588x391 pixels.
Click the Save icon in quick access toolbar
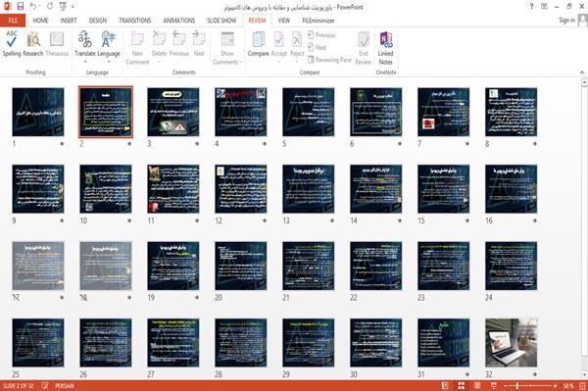pyautogui.click(x=21, y=7)
